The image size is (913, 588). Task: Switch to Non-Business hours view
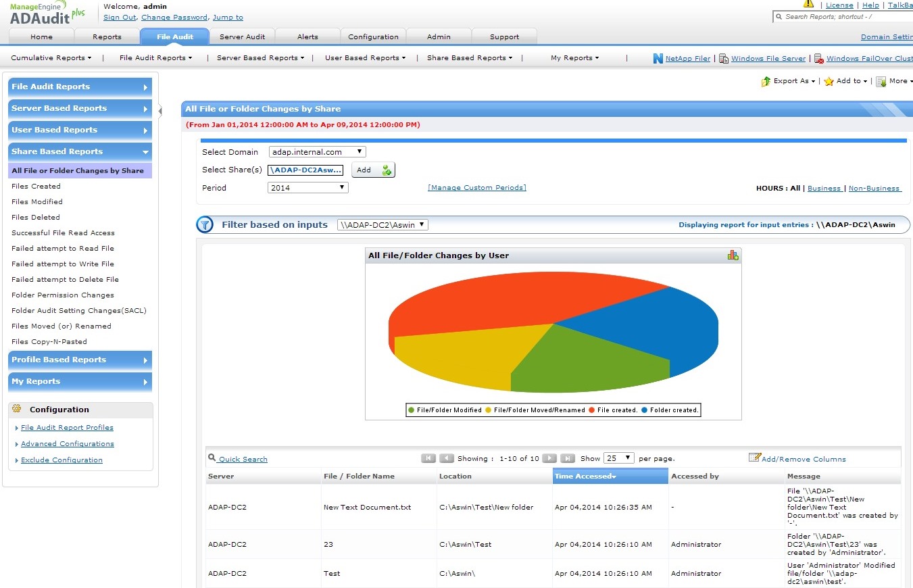point(874,189)
